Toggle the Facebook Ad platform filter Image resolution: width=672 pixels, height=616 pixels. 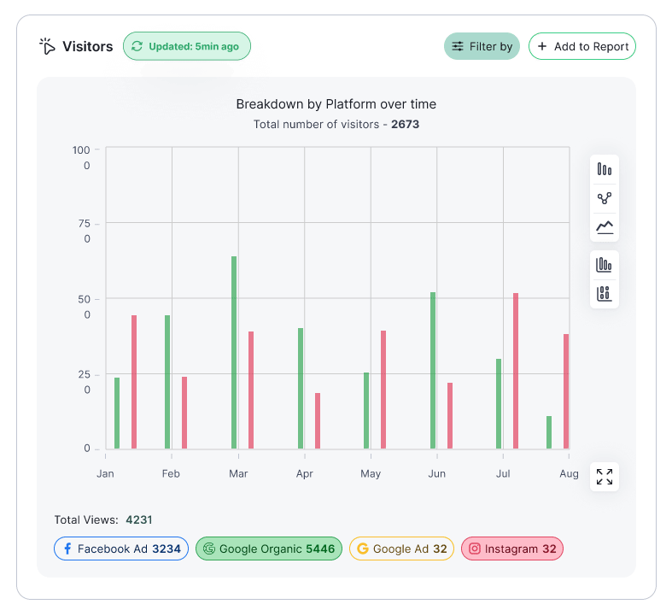click(121, 549)
